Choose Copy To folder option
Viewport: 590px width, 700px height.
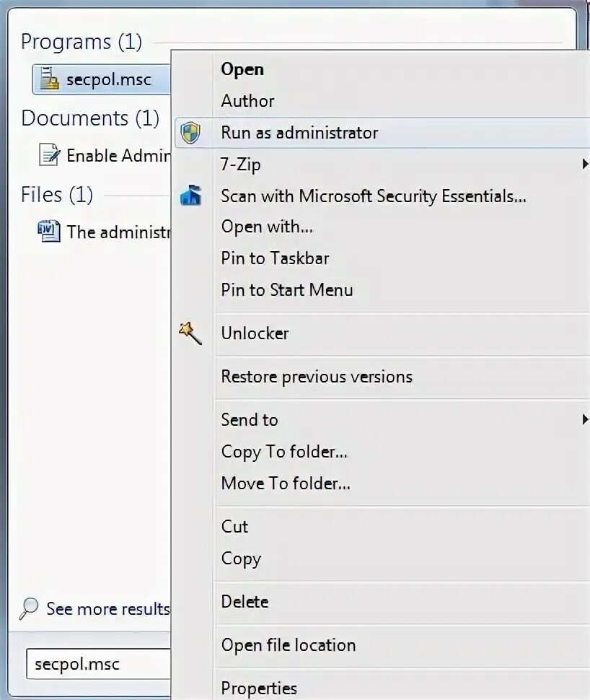click(284, 452)
